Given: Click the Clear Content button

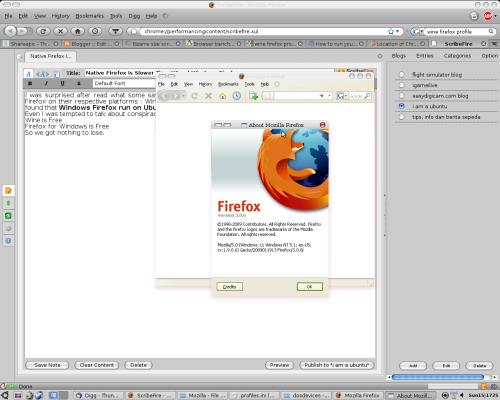Looking at the screenshot, I should point(97,365).
